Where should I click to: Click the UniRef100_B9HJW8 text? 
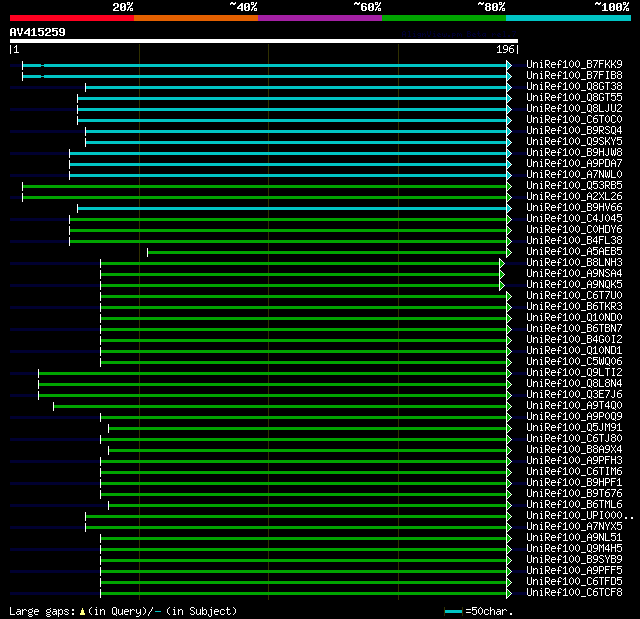tap(574, 153)
